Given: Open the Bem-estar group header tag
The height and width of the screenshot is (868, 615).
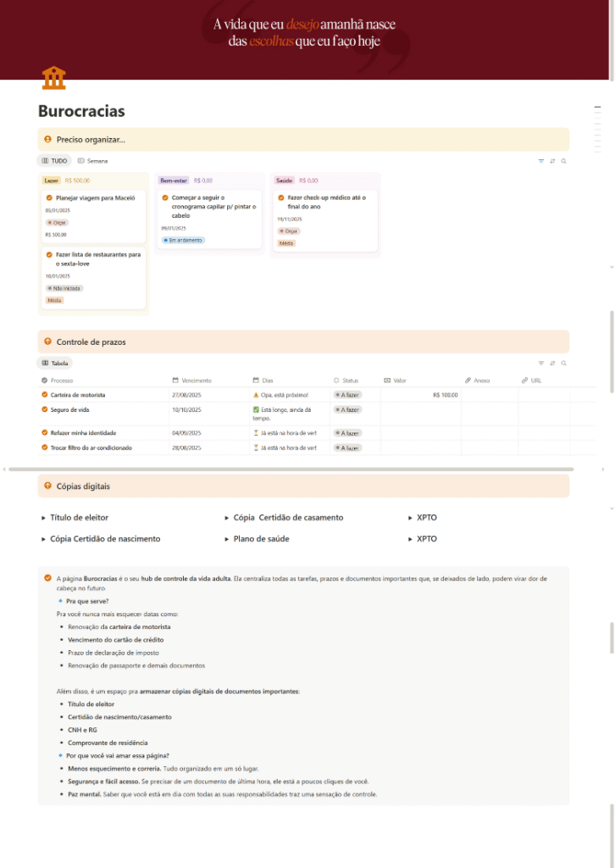Looking at the screenshot, I should pos(174,181).
